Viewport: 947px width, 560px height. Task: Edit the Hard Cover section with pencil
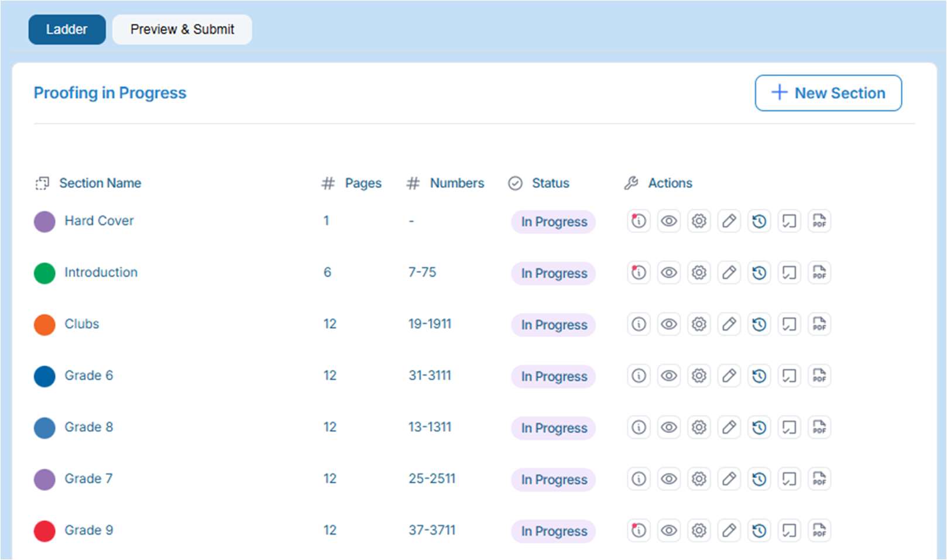pyautogui.click(x=729, y=221)
